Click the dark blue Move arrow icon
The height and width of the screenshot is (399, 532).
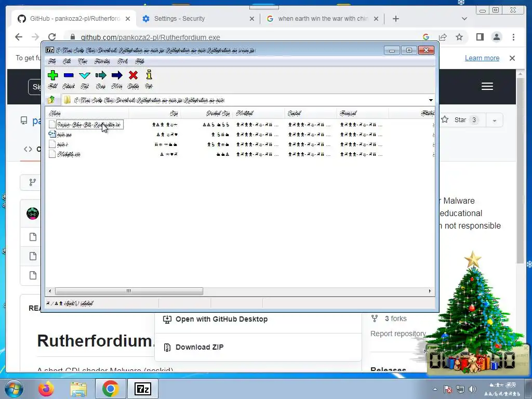click(x=117, y=75)
